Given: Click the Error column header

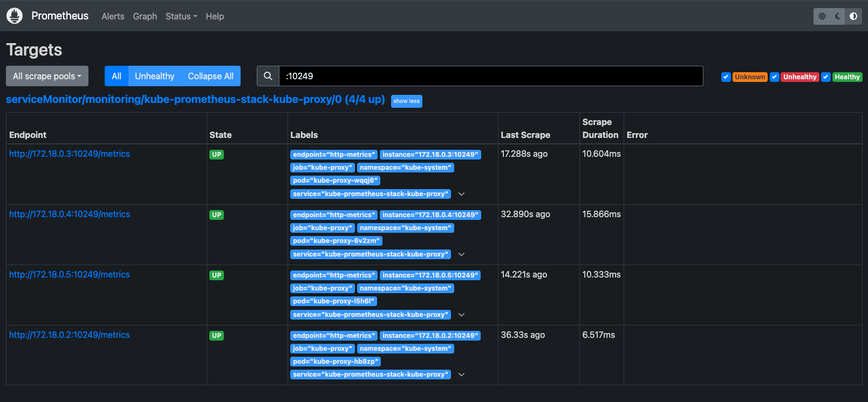Looking at the screenshot, I should [x=637, y=135].
